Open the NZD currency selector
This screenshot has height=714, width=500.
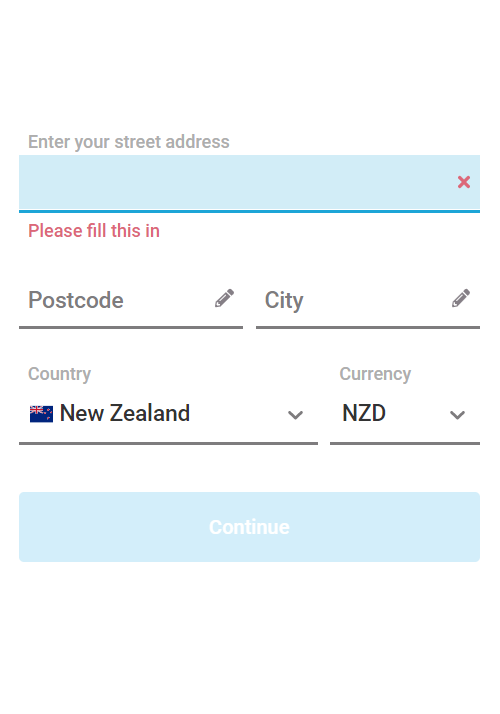click(405, 413)
